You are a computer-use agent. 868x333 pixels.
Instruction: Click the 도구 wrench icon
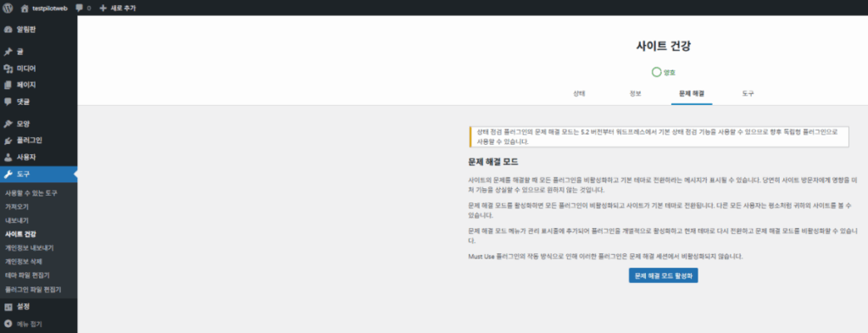8,175
